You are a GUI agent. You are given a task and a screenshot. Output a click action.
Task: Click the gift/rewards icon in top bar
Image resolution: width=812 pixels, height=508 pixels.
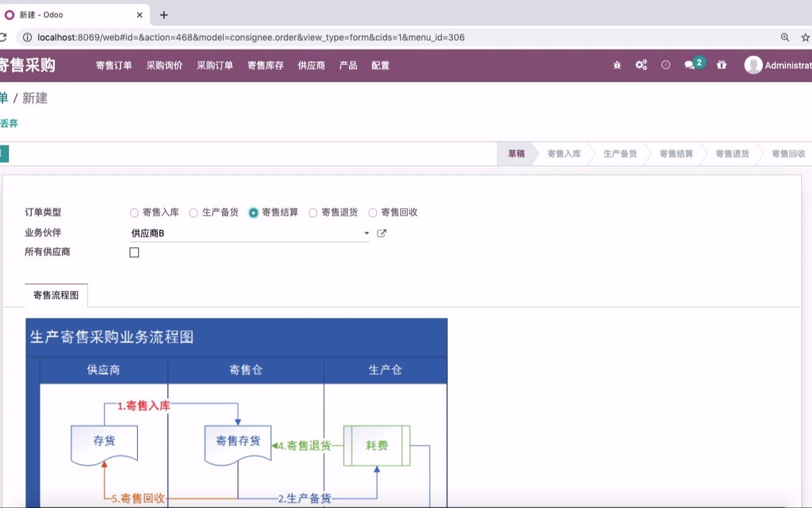(721, 64)
